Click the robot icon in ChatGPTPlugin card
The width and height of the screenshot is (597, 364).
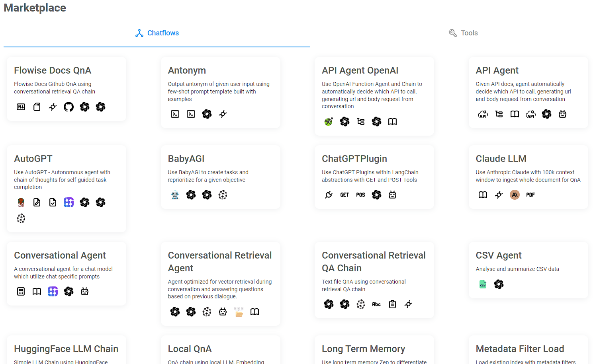(x=393, y=195)
